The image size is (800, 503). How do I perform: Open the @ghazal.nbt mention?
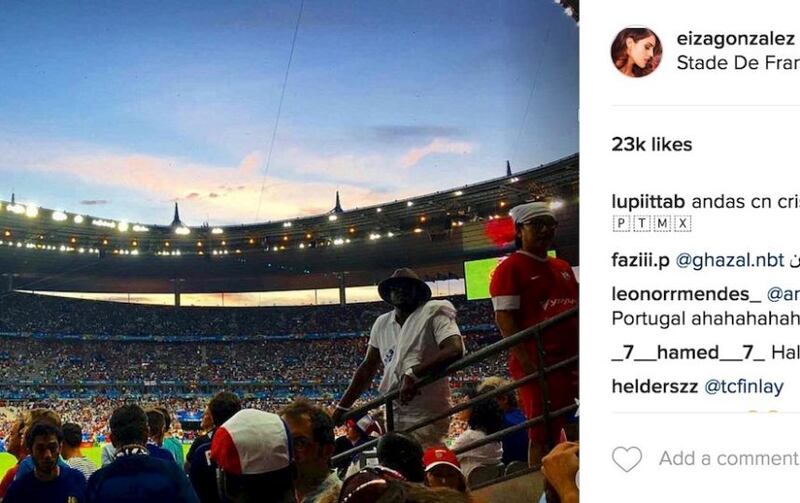(730, 260)
